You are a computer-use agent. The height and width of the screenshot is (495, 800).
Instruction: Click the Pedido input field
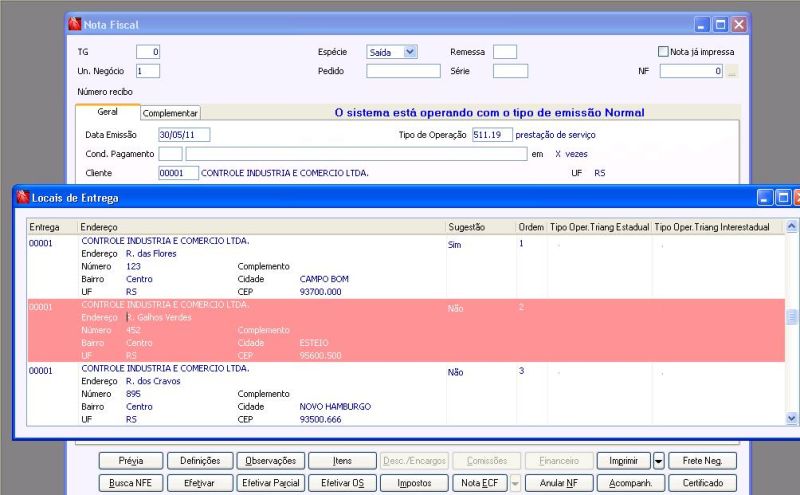point(403,71)
